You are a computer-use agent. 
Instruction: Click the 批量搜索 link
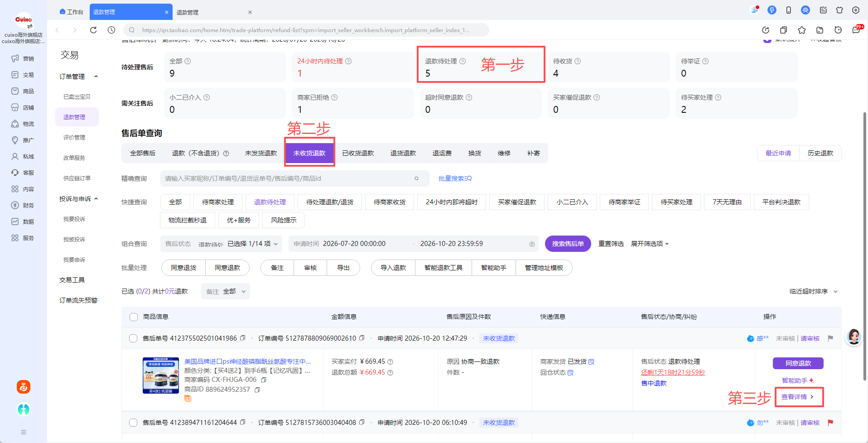pos(455,178)
